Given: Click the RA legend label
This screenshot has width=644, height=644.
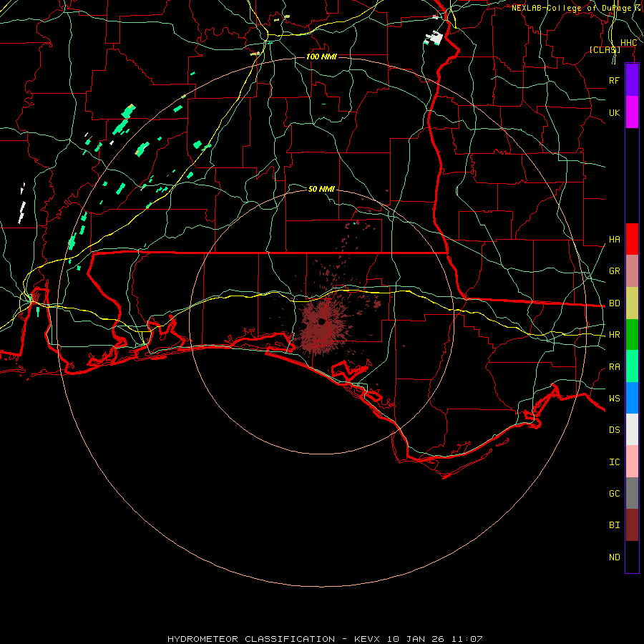Looking at the screenshot, I should (615, 367).
